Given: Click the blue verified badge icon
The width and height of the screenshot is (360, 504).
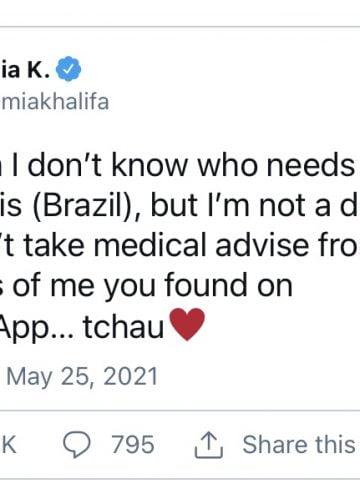Looking at the screenshot, I should [68, 69].
